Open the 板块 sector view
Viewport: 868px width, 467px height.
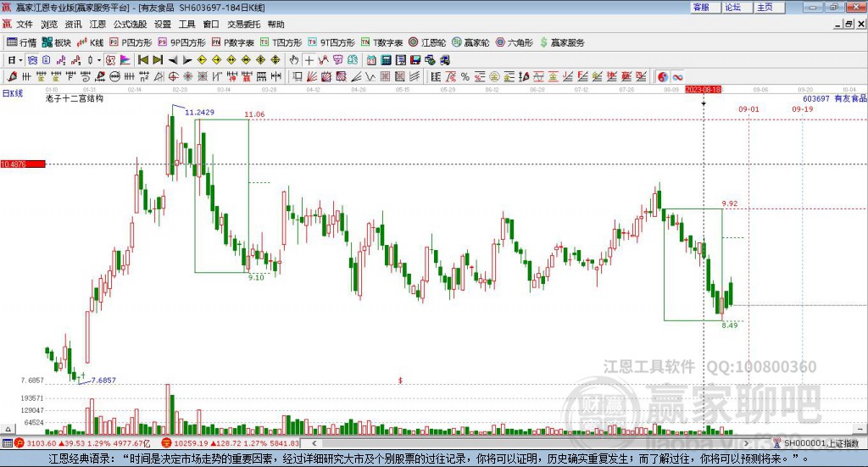pos(57,42)
